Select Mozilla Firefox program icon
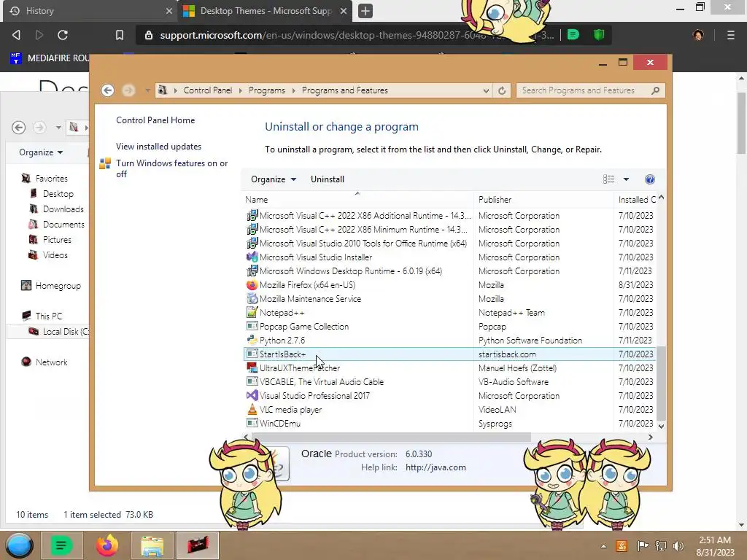The height and width of the screenshot is (560, 747). [252, 285]
